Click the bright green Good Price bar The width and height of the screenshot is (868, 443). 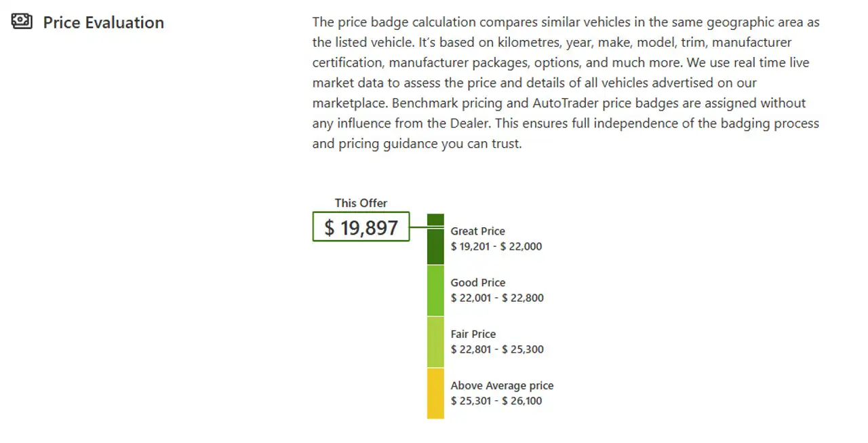tap(435, 290)
